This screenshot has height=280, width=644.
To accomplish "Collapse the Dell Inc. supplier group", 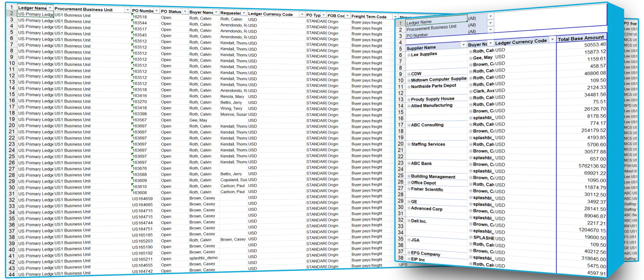I will pyautogui.click(x=409, y=221).
